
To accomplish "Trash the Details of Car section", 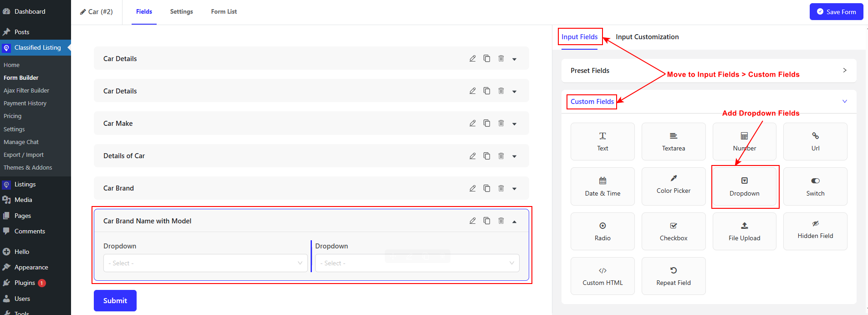I will (501, 156).
